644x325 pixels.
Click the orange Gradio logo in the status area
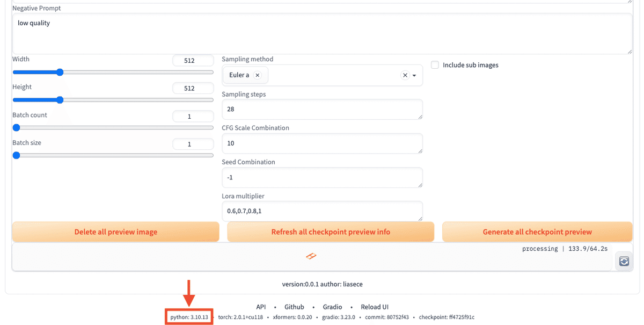(311, 256)
